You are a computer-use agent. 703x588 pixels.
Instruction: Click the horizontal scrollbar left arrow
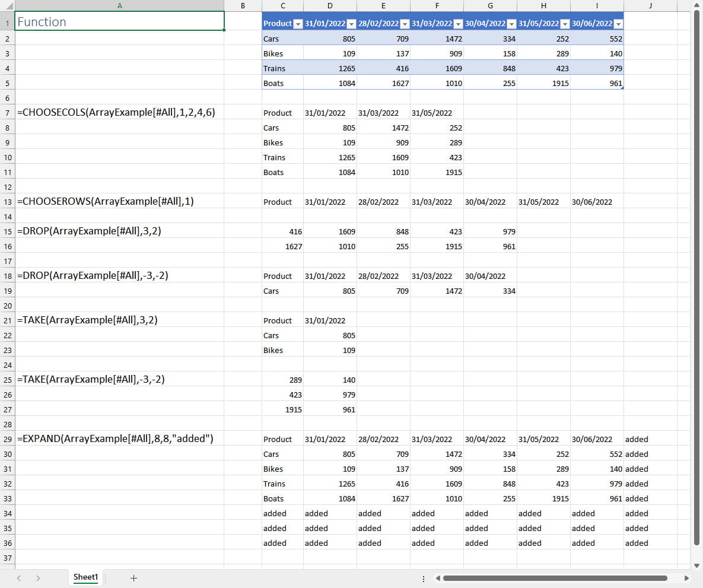coord(438,578)
